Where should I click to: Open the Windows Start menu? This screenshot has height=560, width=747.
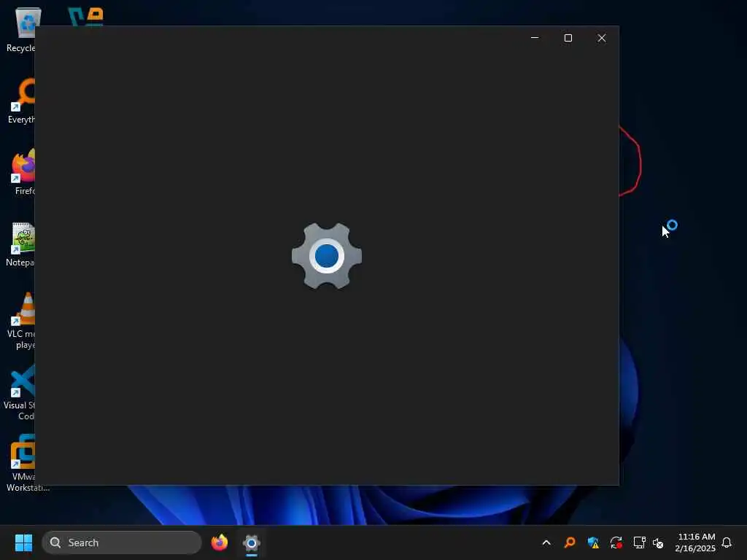tap(23, 542)
